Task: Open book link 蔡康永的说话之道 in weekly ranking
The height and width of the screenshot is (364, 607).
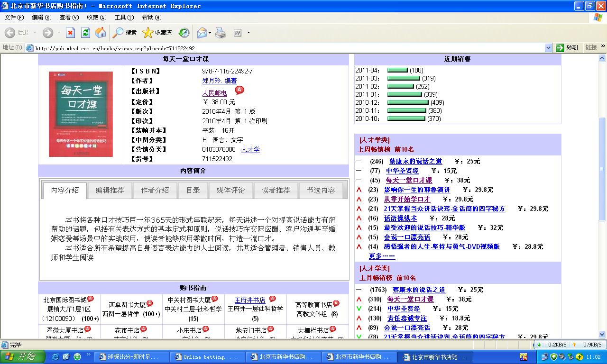Action: (415, 161)
